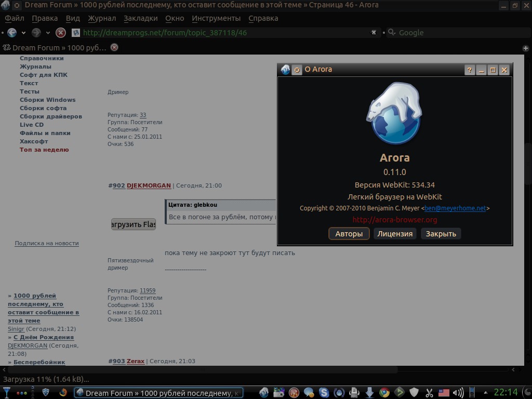Screen dimensions: 532x399
Task: Open the Файл menu
Action: tap(14, 18)
